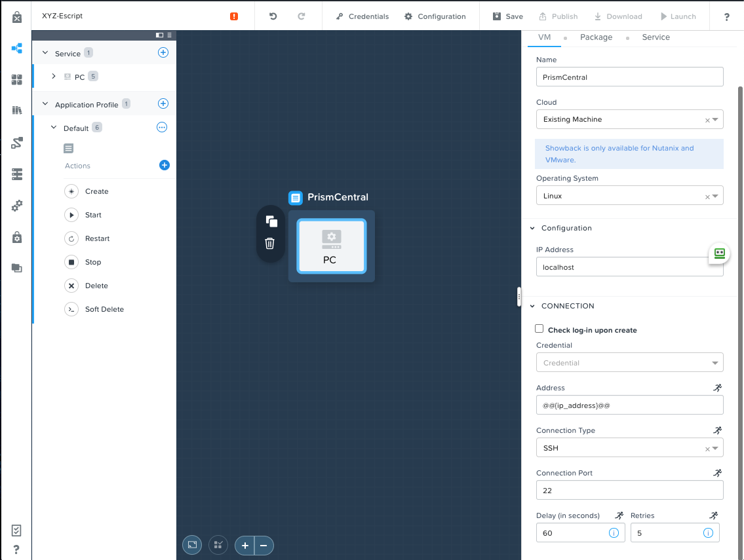Open the blueprint designer sidebar icon
This screenshot has width=744, height=560.
[16, 48]
